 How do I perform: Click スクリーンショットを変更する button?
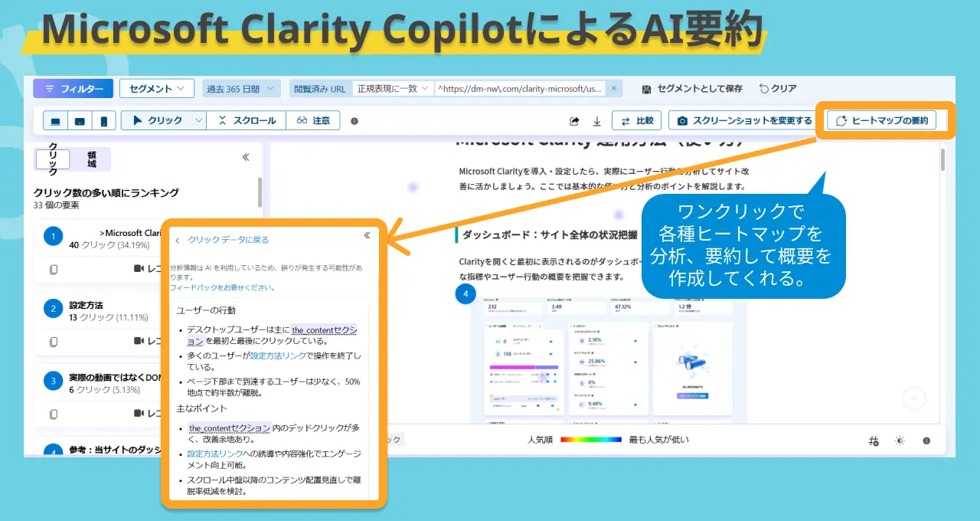click(x=744, y=121)
